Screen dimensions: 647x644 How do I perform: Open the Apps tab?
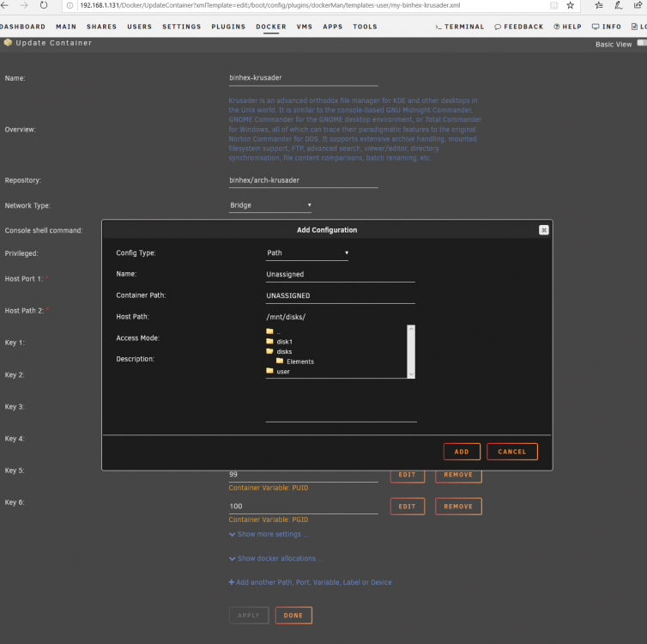click(333, 27)
